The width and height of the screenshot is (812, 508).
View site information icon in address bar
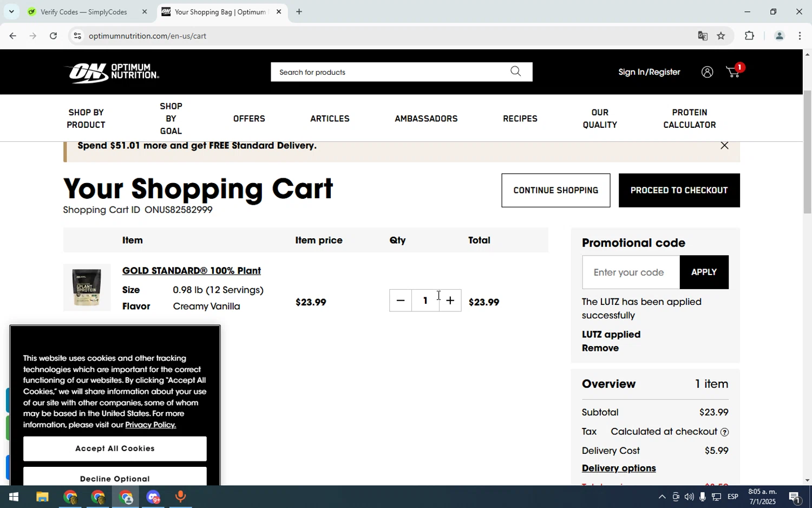coord(77,36)
